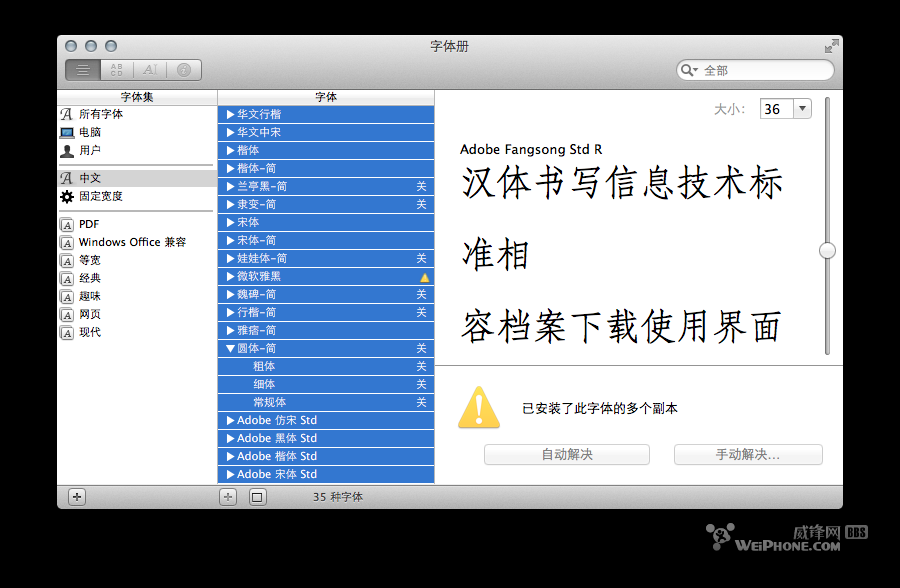Image resolution: width=900 pixels, height=588 pixels.
Task: Select the custom preview AI toolbar icon
Action: point(148,69)
